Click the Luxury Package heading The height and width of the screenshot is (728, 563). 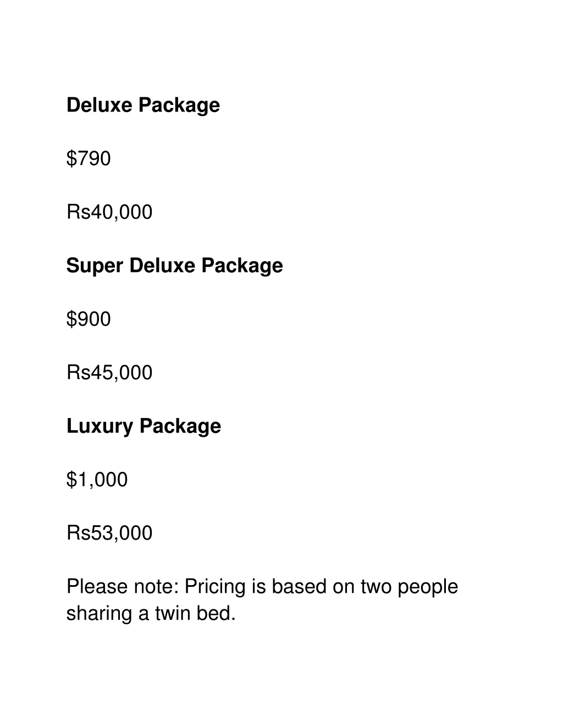pos(143,426)
